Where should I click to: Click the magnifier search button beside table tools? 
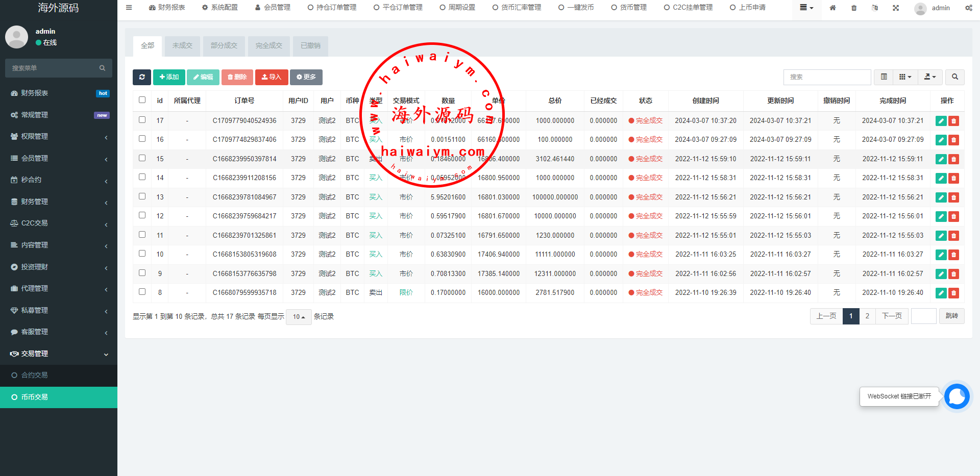click(954, 77)
